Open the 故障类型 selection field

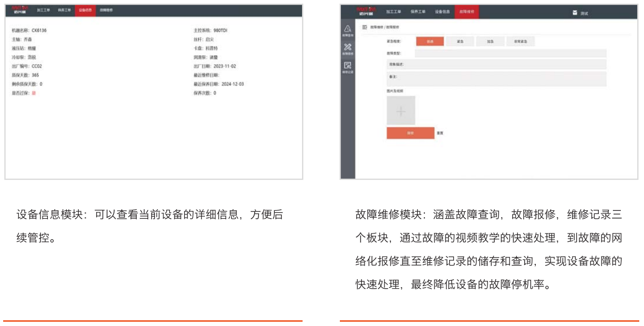510,53
